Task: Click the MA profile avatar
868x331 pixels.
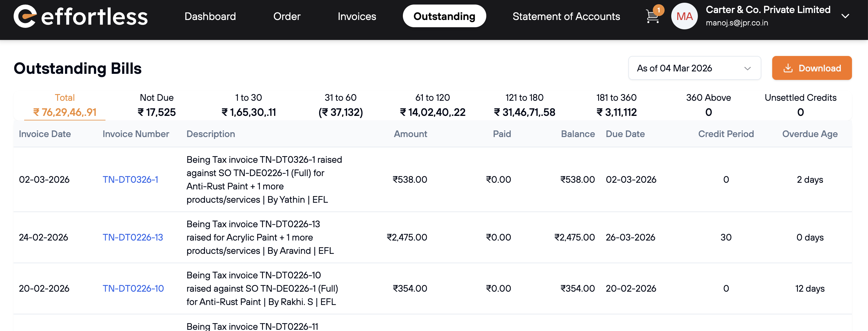Action: pos(684,16)
